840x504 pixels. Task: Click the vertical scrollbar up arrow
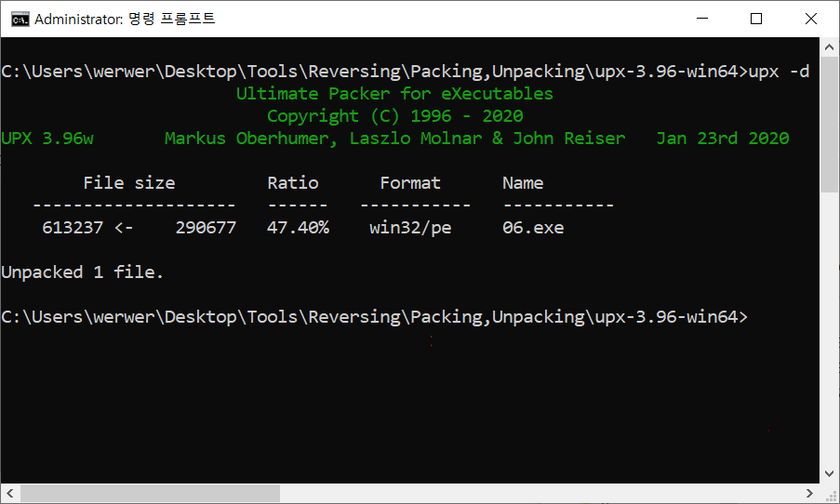[829, 47]
